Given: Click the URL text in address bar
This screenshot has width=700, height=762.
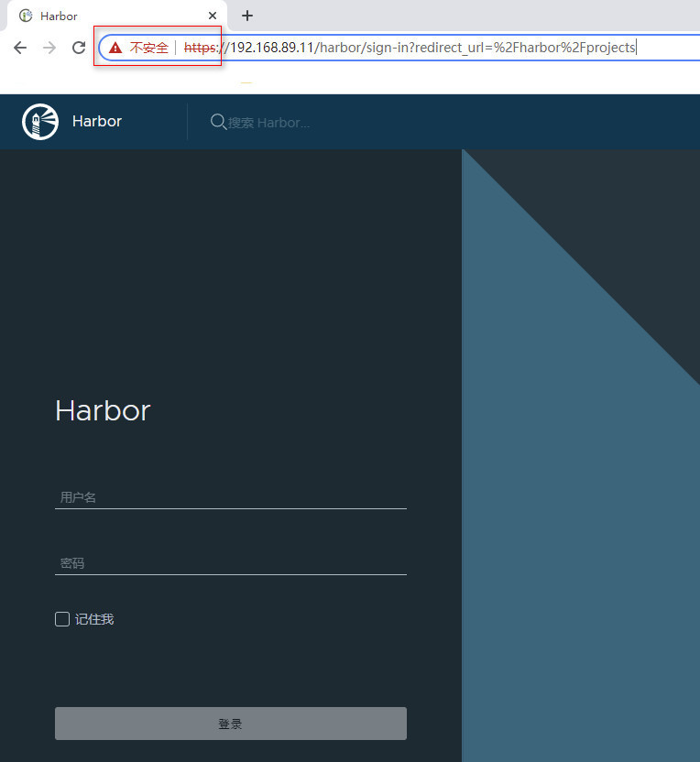Looking at the screenshot, I should (410, 48).
